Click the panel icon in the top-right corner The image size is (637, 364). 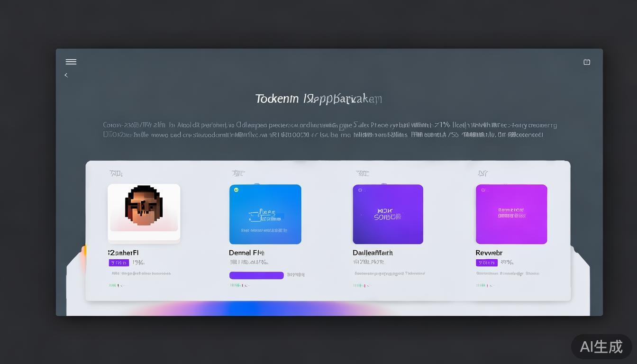pyautogui.click(x=587, y=62)
